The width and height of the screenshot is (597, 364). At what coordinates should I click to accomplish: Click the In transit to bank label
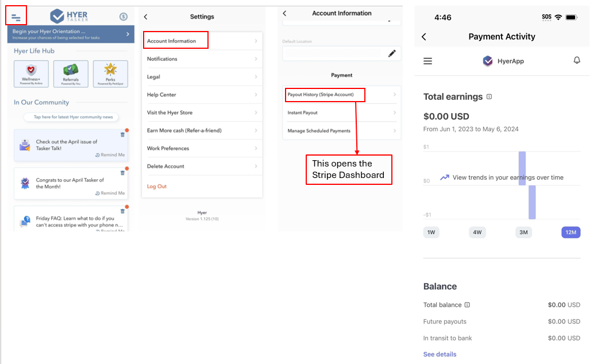click(448, 338)
